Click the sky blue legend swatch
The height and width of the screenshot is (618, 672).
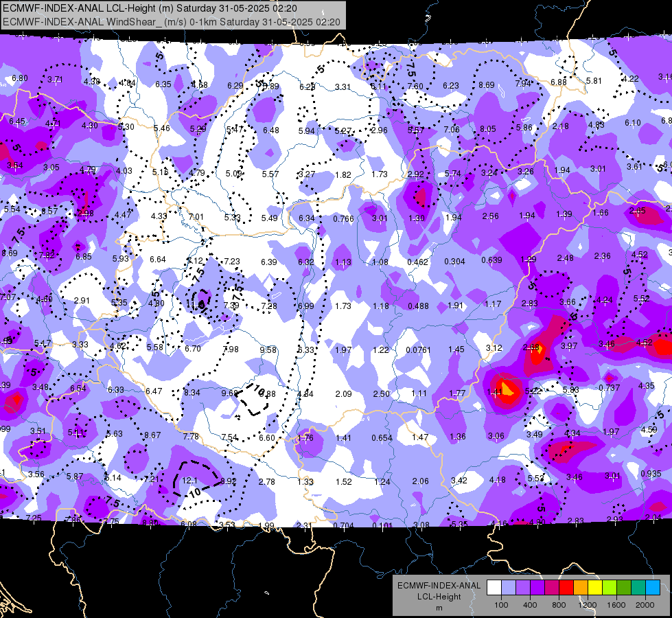coord(653,588)
